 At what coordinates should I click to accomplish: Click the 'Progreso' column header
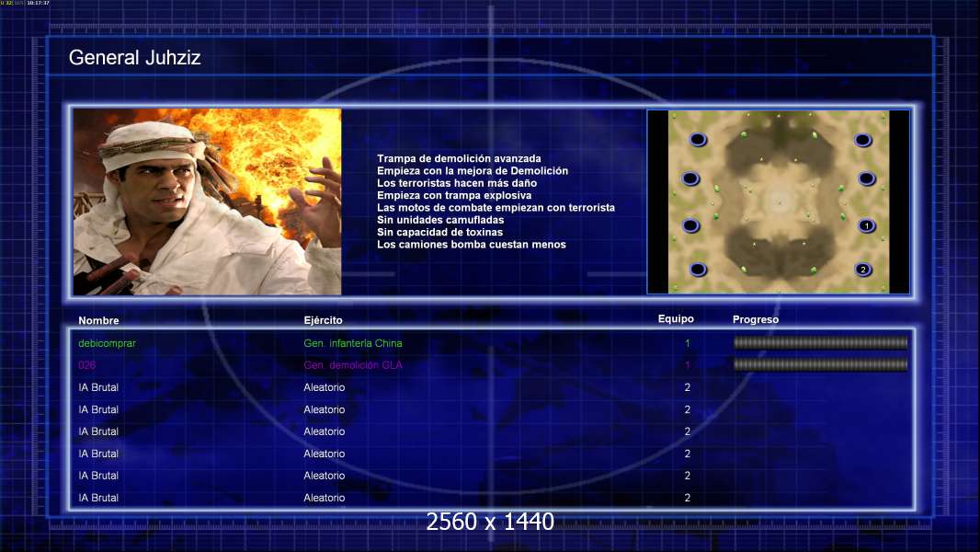click(x=756, y=319)
